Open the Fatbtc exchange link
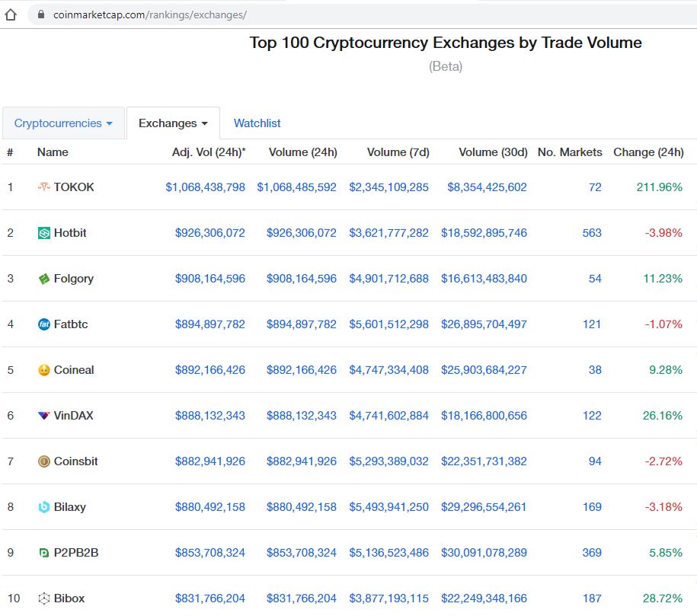This screenshot has height=616, width=697. click(71, 324)
